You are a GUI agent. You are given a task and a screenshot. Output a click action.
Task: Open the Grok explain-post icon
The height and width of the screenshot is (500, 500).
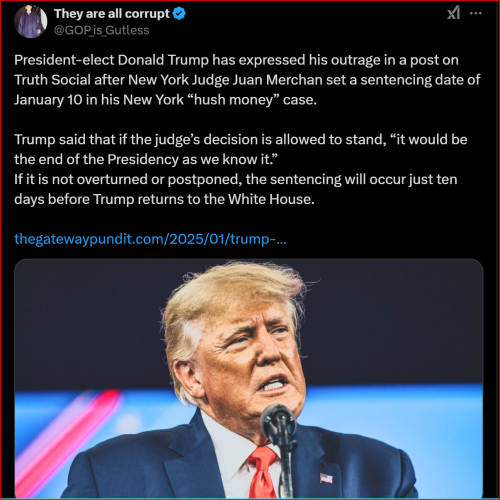pos(453,13)
